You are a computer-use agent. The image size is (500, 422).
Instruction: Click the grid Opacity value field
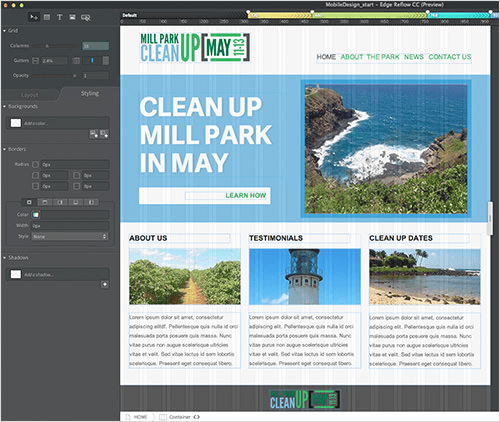(x=96, y=76)
